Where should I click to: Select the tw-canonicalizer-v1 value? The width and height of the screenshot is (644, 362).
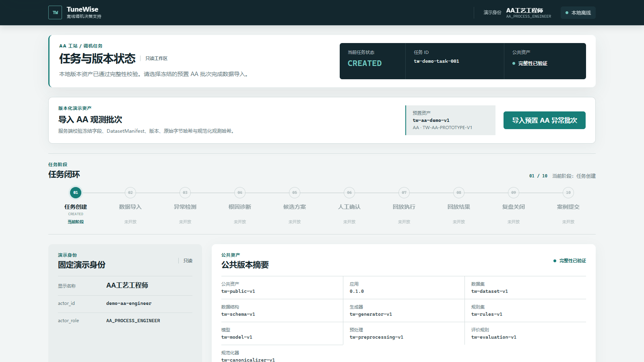248,360
